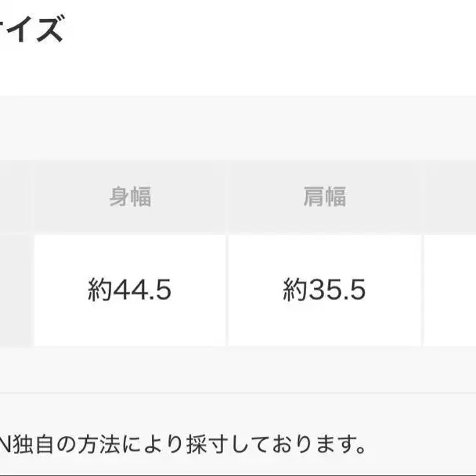This screenshot has height=476, width=476.
Task: Click the white space below the サイズ heading
Action: [x=238, y=70]
